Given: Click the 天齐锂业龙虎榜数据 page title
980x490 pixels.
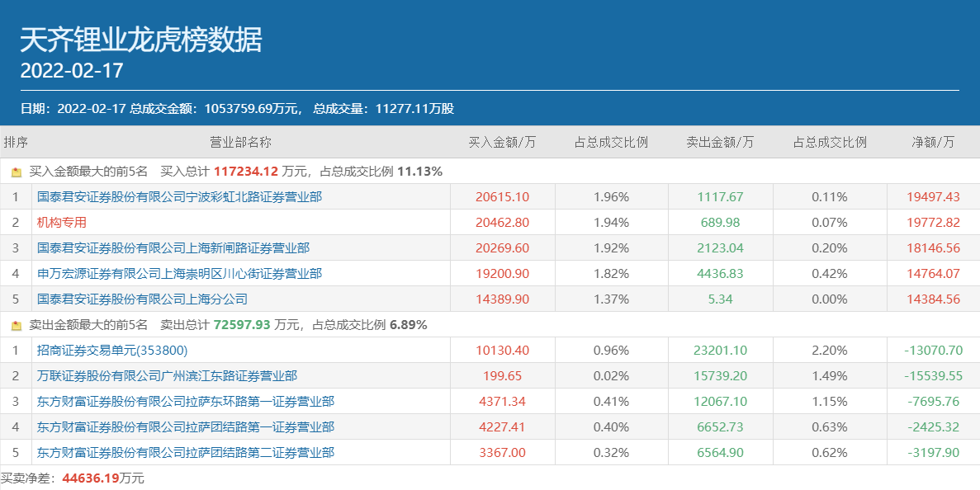Looking at the screenshot, I should point(141,39).
